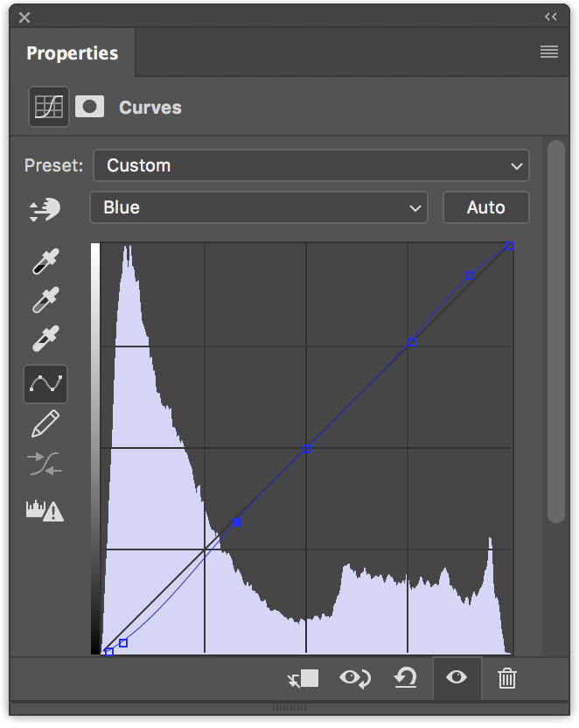This screenshot has width=579, height=728.
Task: Activate the on-image targeted adjustment tool
Action: tap(45, 209)
